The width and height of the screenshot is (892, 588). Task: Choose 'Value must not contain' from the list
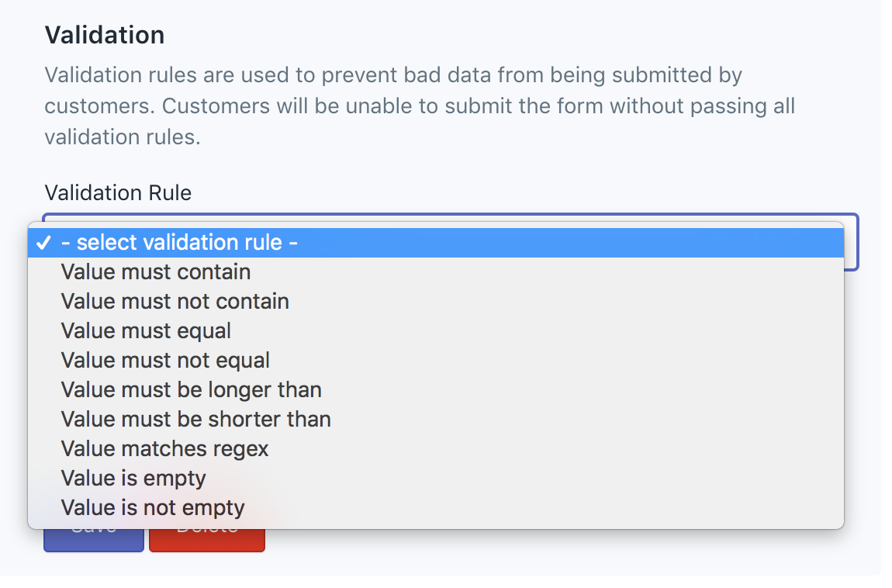175,301
